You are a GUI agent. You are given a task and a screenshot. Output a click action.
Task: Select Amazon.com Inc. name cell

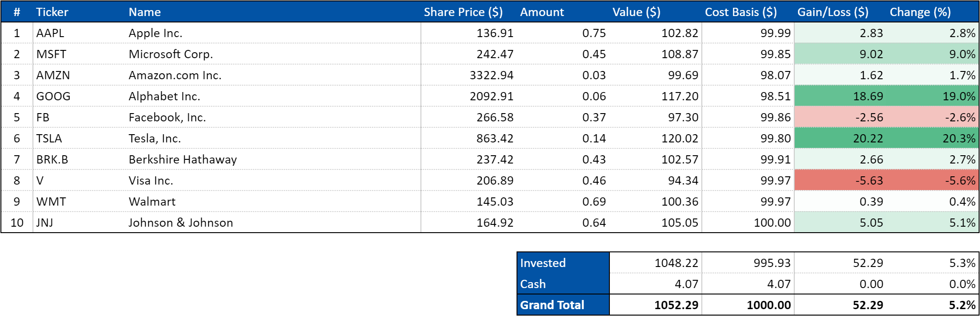(273, 75)
